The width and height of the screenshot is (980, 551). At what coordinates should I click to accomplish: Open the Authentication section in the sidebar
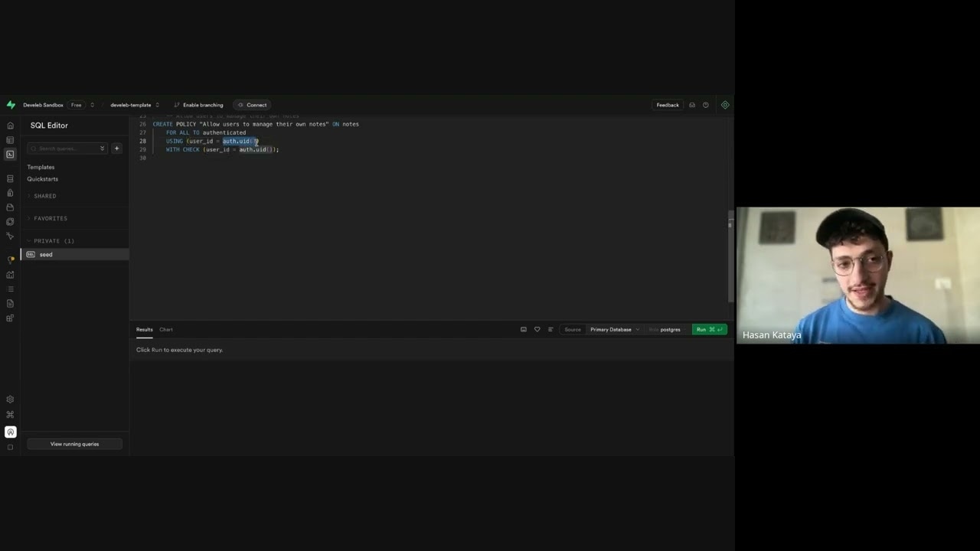pos(10,193)
